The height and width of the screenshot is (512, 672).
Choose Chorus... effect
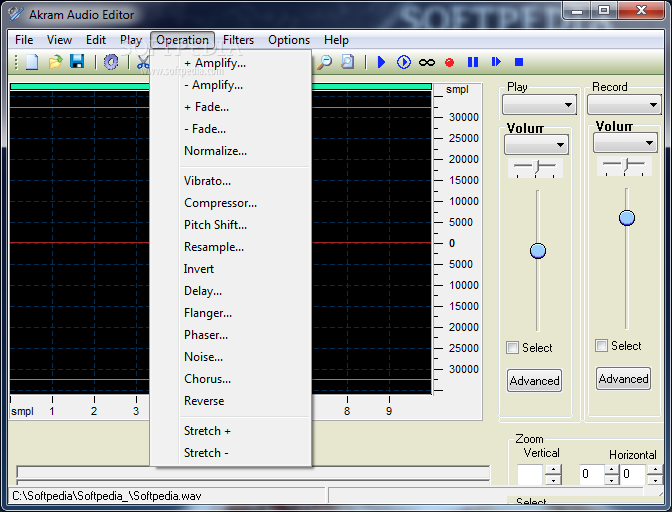pos(231,379)
